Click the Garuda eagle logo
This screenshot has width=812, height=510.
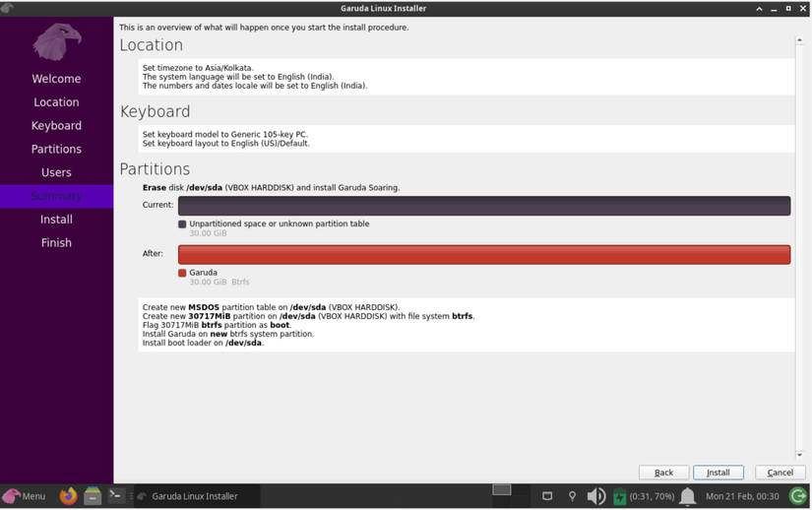click(57, 42)
